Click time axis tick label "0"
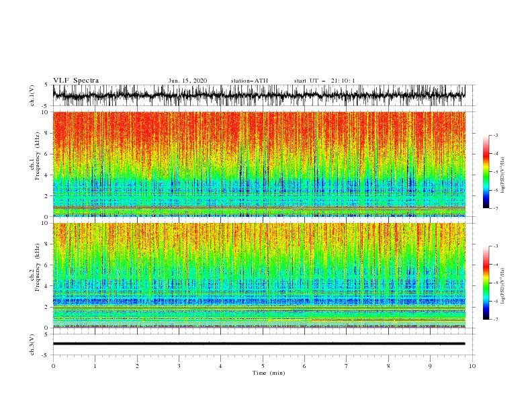This screenshot has width=532, height=411. pyautogui.click(x=53, y=366)
